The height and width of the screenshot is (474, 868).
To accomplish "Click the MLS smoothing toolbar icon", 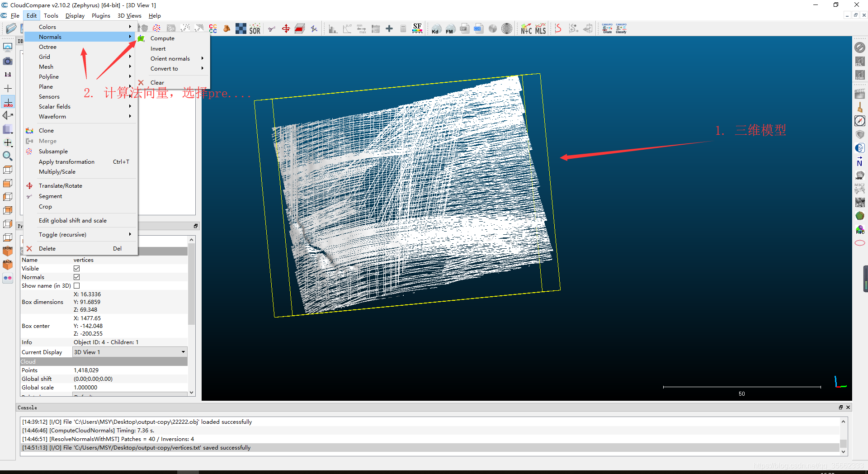I will tap(541, 29).
